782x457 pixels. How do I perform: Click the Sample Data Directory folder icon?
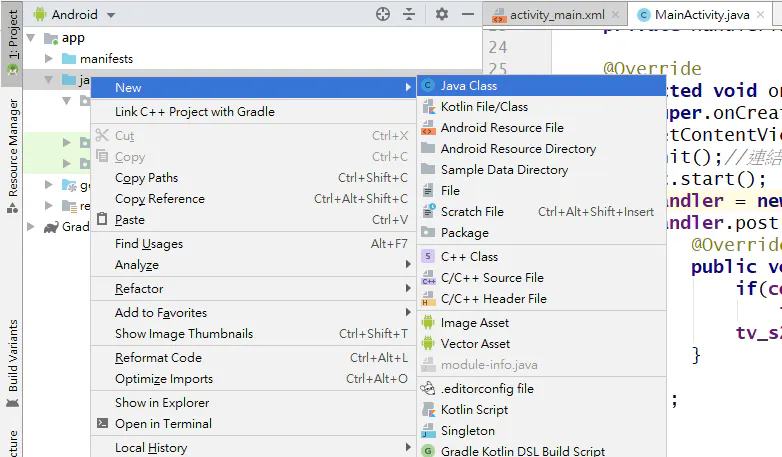[428, 169]
